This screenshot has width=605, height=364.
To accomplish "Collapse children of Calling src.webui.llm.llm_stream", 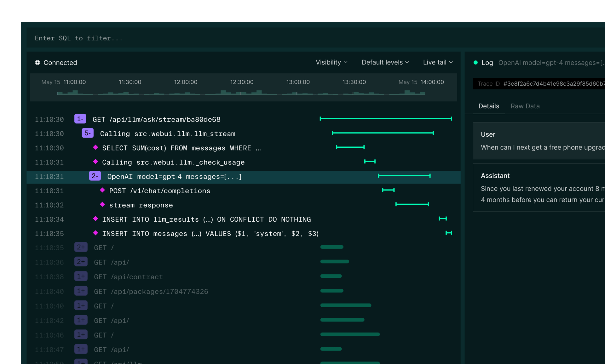I will tap(87, 133).
